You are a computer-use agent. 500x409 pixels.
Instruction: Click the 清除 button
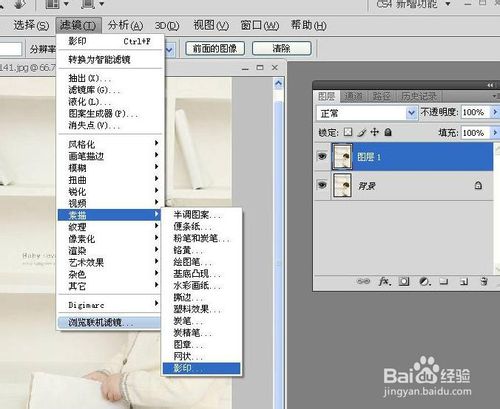[x=281, y=49]
